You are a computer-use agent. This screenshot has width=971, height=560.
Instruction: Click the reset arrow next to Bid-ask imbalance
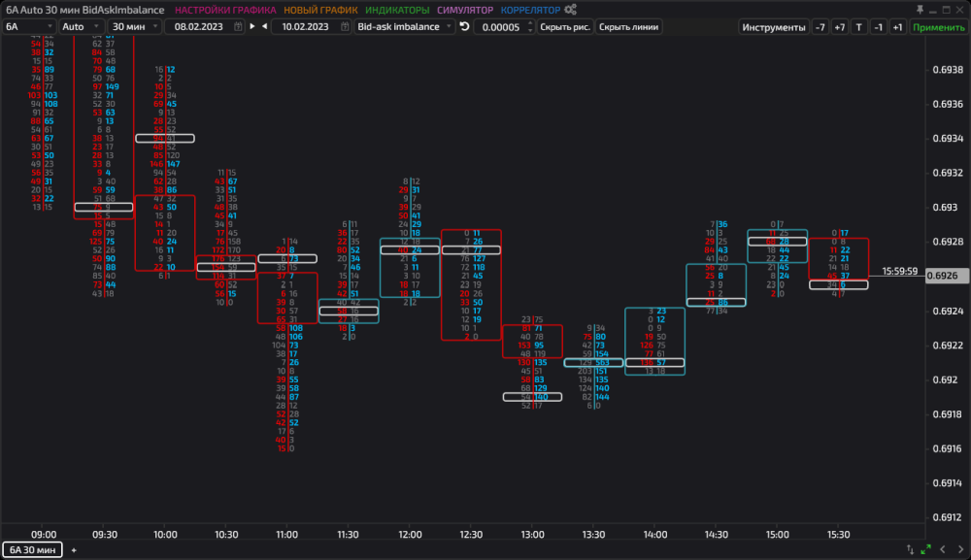(x=463, y=26)
